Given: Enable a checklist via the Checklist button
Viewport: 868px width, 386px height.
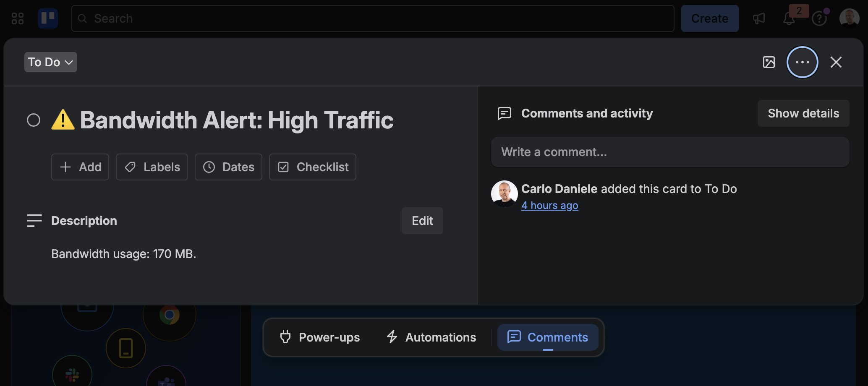Looking at the screenshot, I should 312,167.
